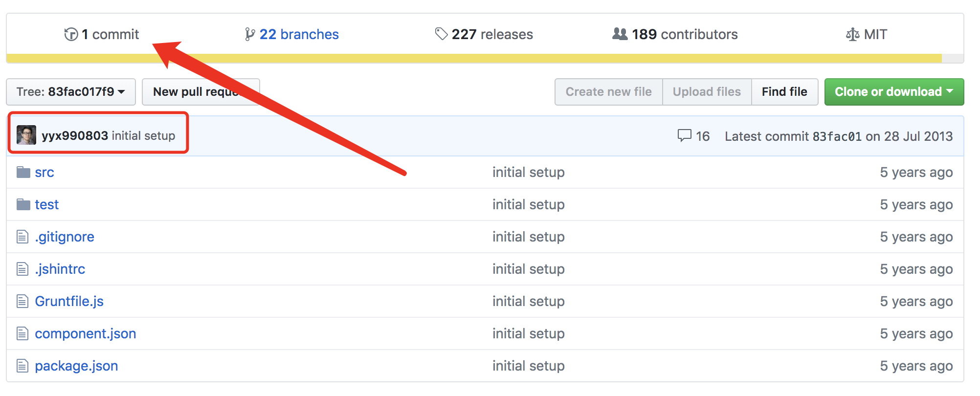Click the comments speech bubble icon
The width and height of the screenshot is (980, 396).
pos(684,135)
